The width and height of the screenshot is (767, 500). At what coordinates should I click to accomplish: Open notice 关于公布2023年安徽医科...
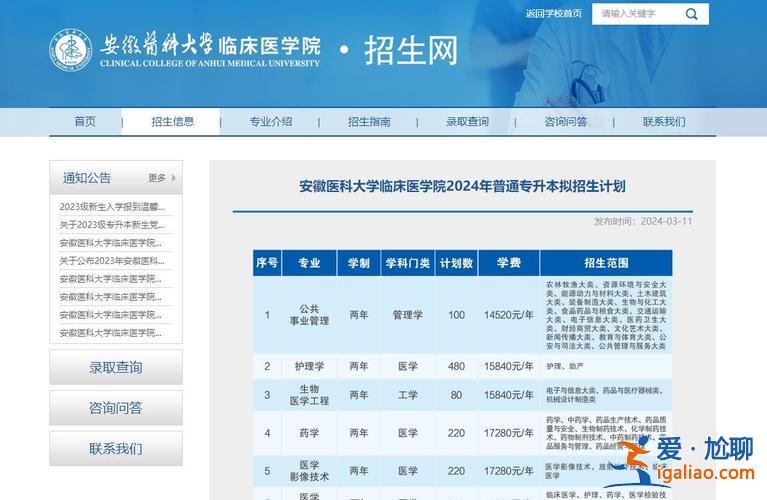click(112, 261)
